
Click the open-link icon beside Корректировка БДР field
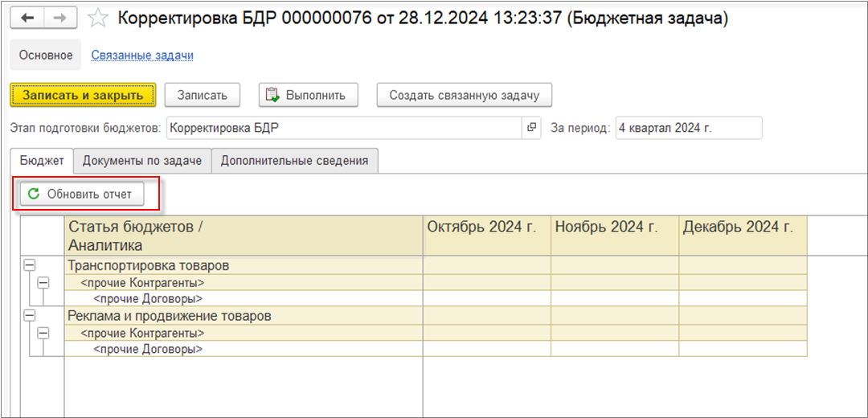(x=531, y=128)
